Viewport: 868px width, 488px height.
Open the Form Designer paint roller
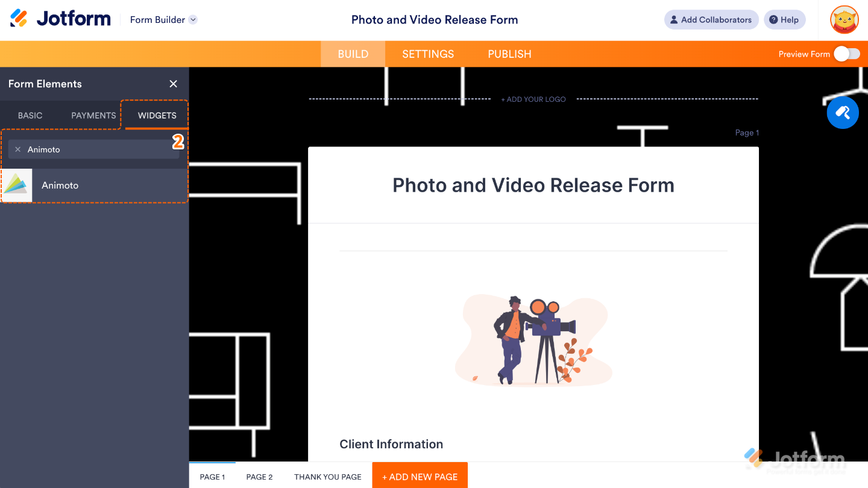click(842, 113)
